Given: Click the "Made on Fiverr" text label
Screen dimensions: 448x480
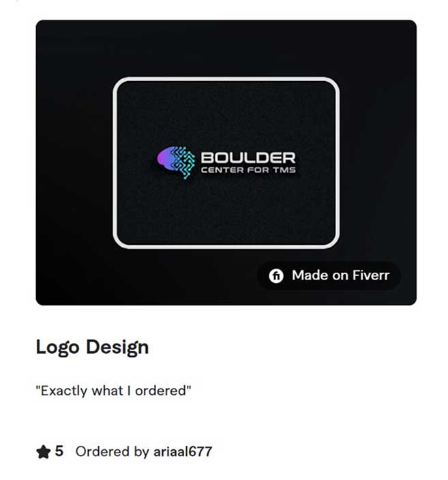Looking at the screenshot, I should tap(340, 275).
